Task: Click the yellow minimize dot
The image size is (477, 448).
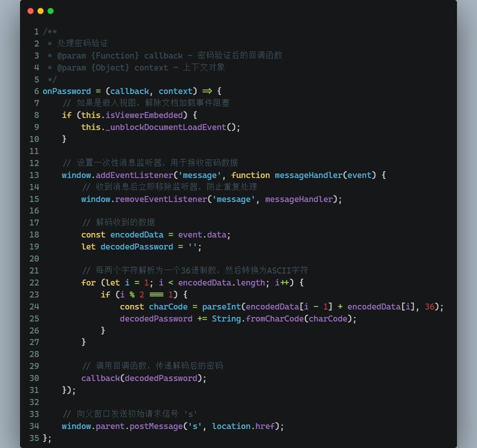Action: tap(41, 11)
